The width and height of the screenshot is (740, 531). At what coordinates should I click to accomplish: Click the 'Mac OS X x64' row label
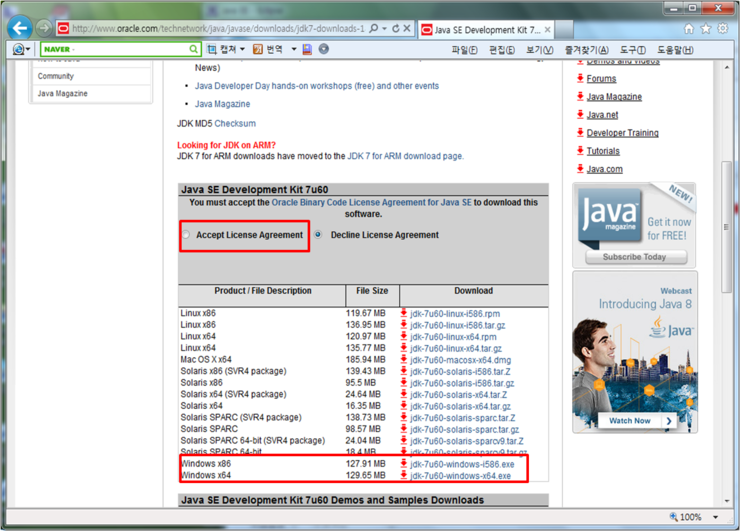pos(206,359)
